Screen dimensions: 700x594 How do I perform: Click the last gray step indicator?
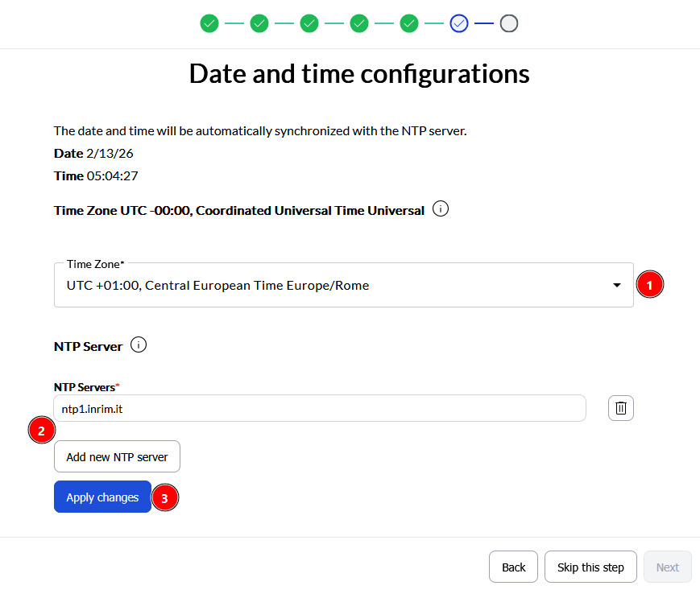(x=508, y=23)
